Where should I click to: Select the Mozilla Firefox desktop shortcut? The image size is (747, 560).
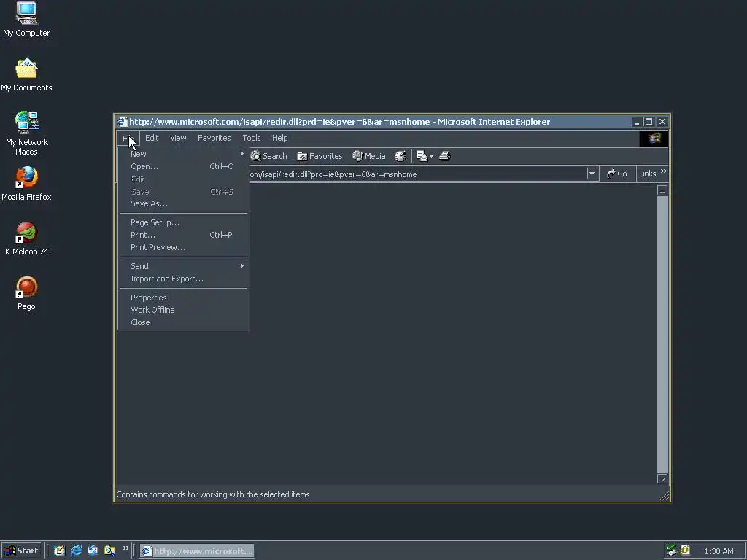pyautogui.click(x=26, y=184)
